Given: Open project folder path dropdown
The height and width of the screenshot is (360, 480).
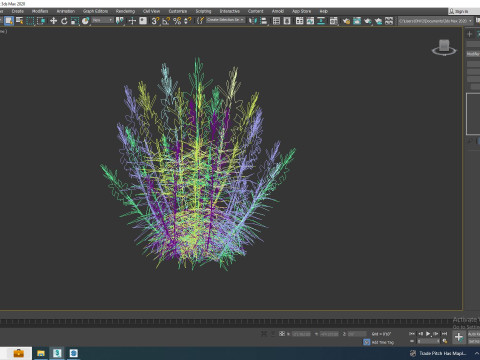Looking at the screenshot, I should pyautogui.click(x=436, y=21).
